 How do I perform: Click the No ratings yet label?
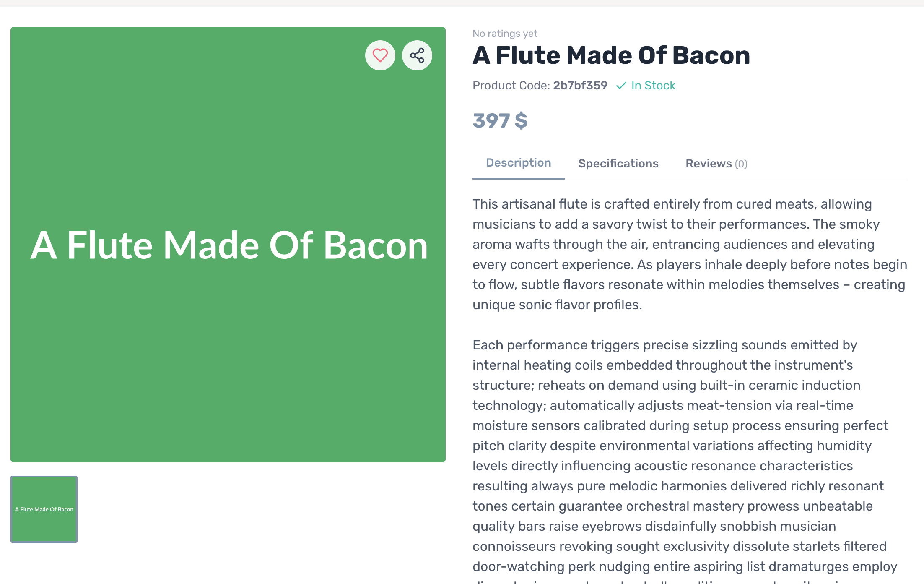pyautogui.click(x=505, y=34)
